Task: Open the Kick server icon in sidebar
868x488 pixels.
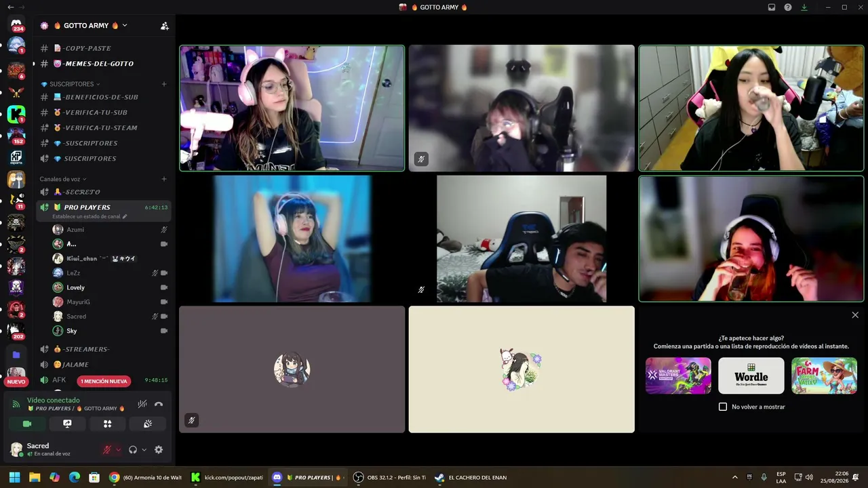Action: coord(16,114)
